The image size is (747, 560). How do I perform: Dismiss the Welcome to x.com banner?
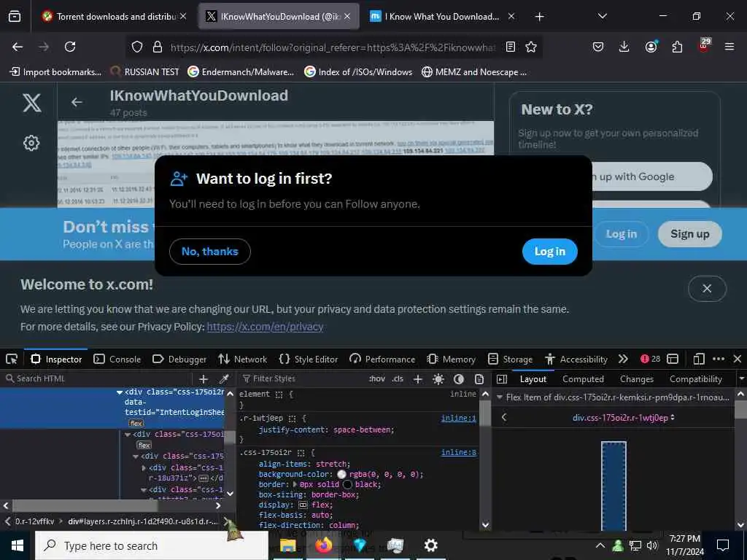click(x=707, y=289)
